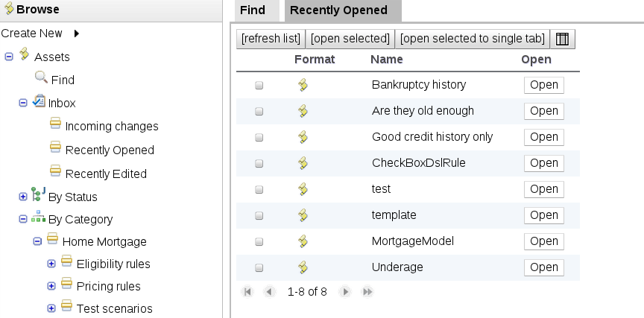Expand the By Status tree node
Screen dimensions: 644x318
pos(22,197)
